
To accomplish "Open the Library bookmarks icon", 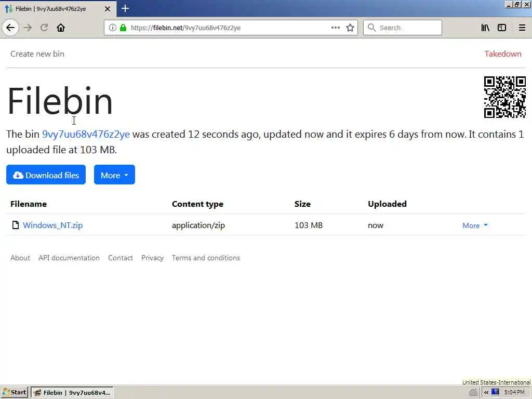I will [x=485, y=28].
